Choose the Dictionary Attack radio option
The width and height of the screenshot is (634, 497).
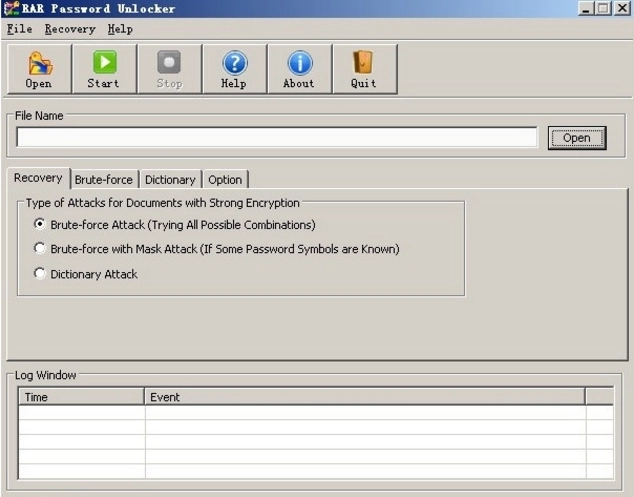click(x=40, y=274)
